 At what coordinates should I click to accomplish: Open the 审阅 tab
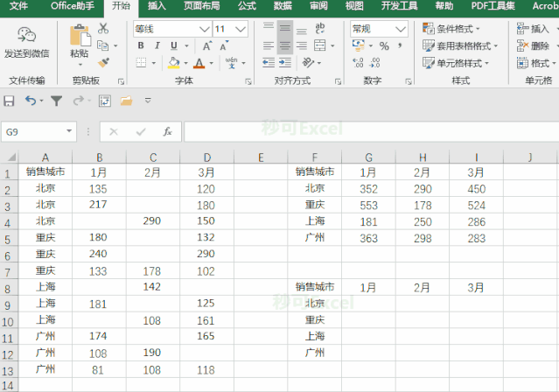318,6
